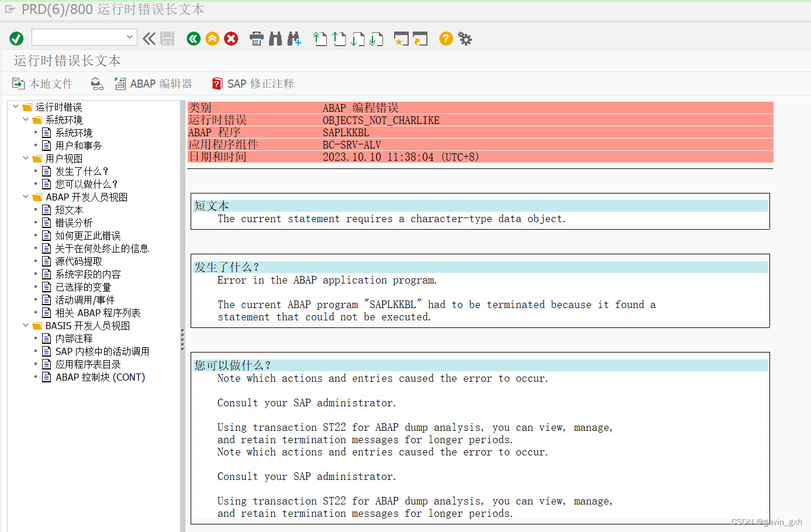Screen dimensions: 811x532
Task: Collapse the 系统环境 folder node
Action: (26, 119)
